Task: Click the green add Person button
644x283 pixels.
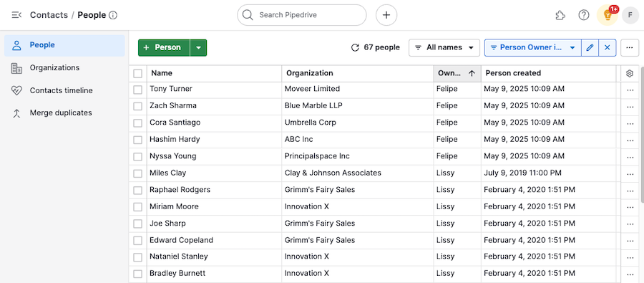Action: [x=164, y=48]
